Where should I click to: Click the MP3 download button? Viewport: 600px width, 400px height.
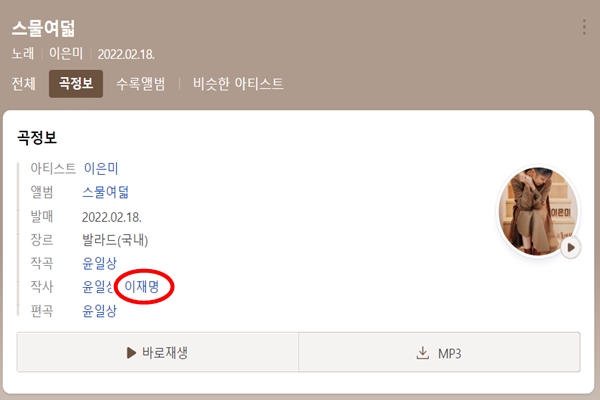439,352
